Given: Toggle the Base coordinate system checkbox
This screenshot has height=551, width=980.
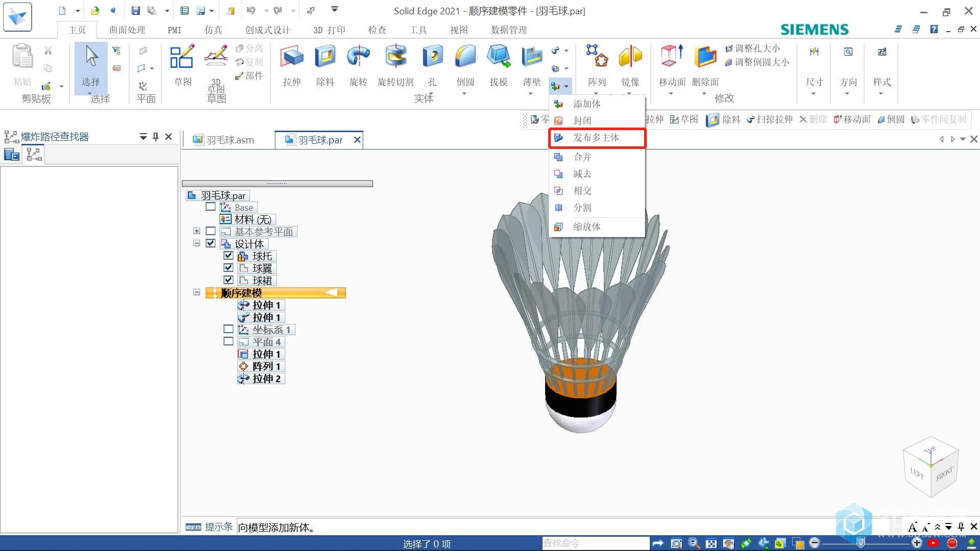Looking at the screenshot, I should pos(210,207).
